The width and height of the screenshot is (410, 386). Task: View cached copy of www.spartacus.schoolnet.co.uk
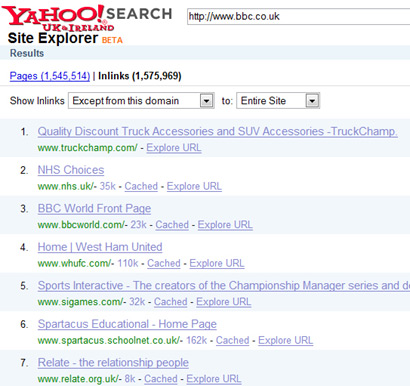[x=232, y=340]
